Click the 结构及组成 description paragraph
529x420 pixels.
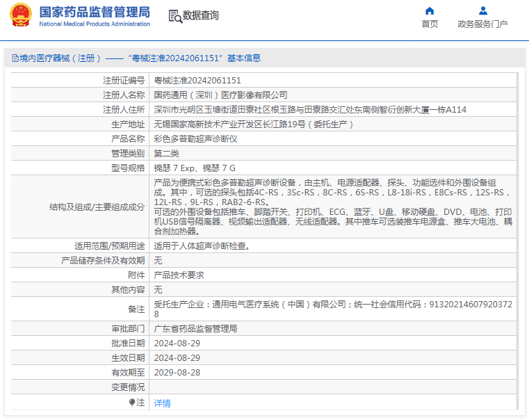[333, 207]
